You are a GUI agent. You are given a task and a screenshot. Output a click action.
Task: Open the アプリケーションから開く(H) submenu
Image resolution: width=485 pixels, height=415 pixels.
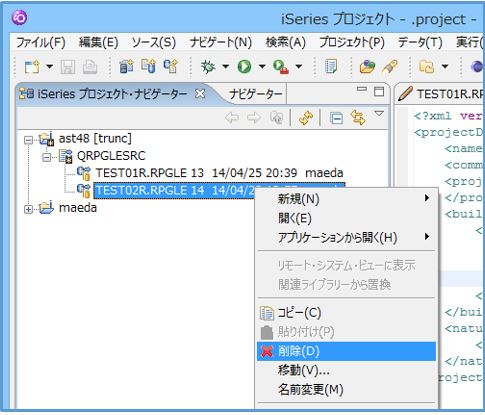click(x=347, y=238)
